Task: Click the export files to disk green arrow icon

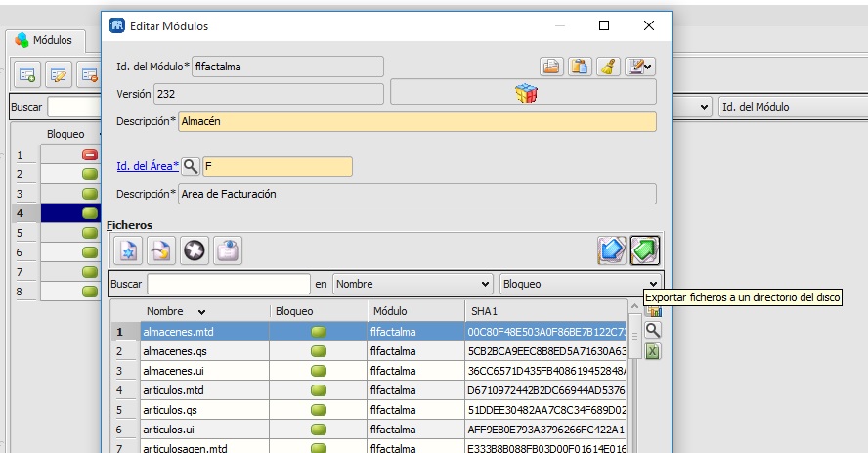Action: pos(645,250)
